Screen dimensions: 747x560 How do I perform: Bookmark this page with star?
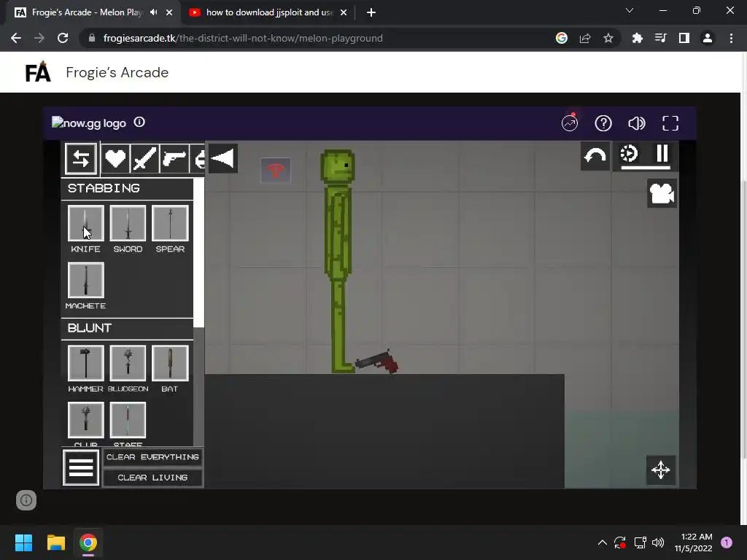(x=608, y=38)
